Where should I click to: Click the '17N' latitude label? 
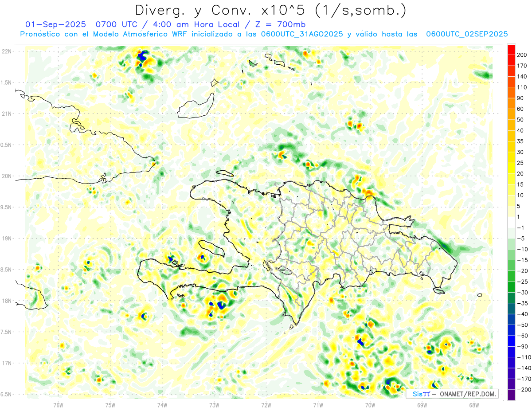click(7, 363)
